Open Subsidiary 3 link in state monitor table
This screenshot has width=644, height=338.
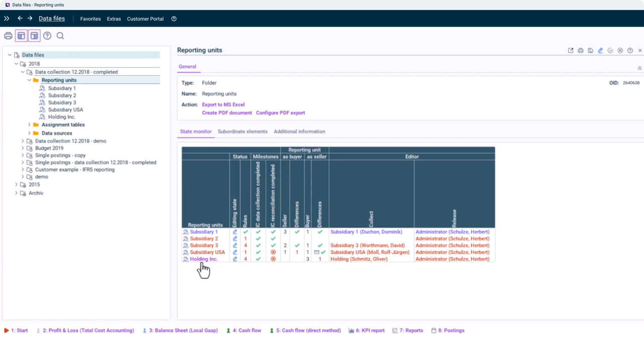point(204,245)
